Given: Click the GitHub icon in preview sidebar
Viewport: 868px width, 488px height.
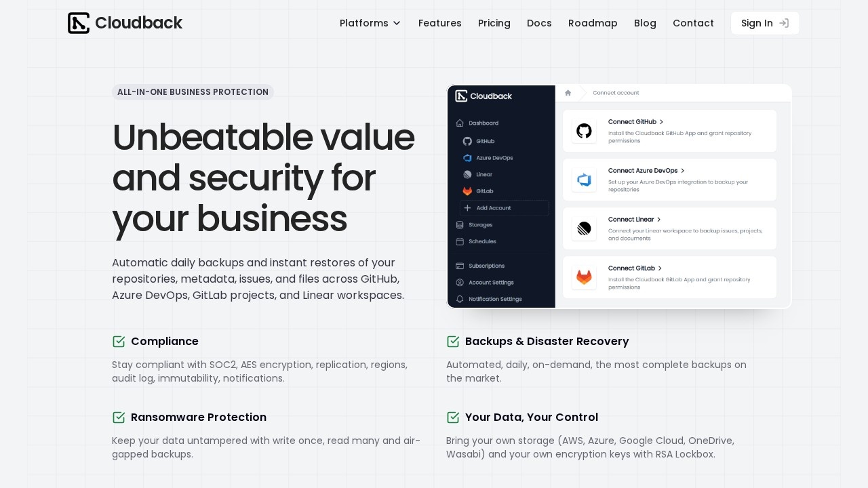Looking at the screenshot, I should point(467,141).
